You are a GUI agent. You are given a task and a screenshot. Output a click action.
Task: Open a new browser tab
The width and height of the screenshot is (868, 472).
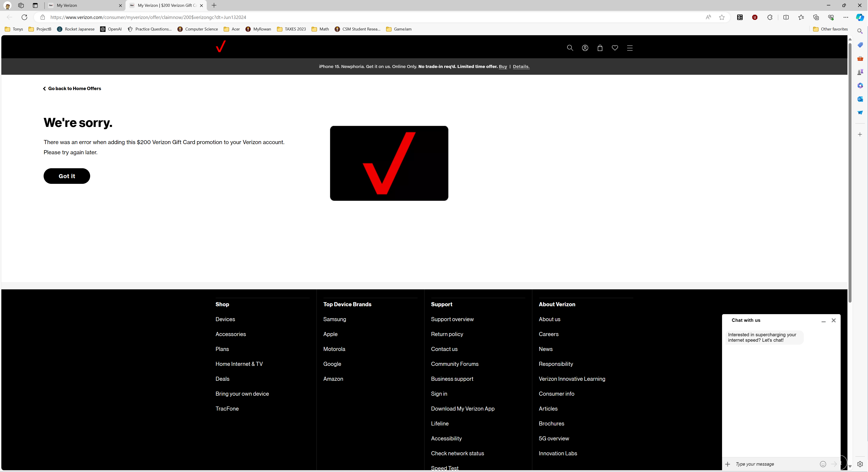click(214, 5)
